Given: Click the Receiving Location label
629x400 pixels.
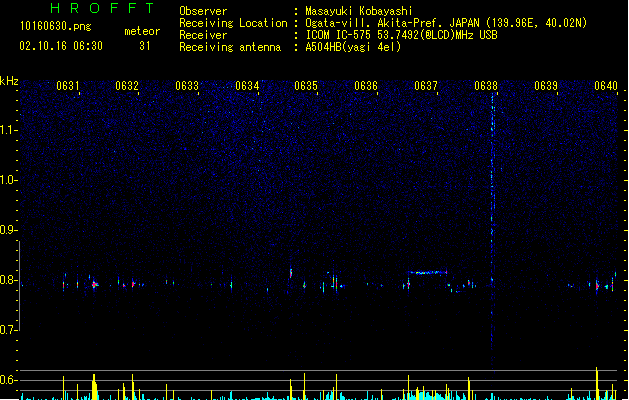Looking at the screenshot, I should (233, 23).
